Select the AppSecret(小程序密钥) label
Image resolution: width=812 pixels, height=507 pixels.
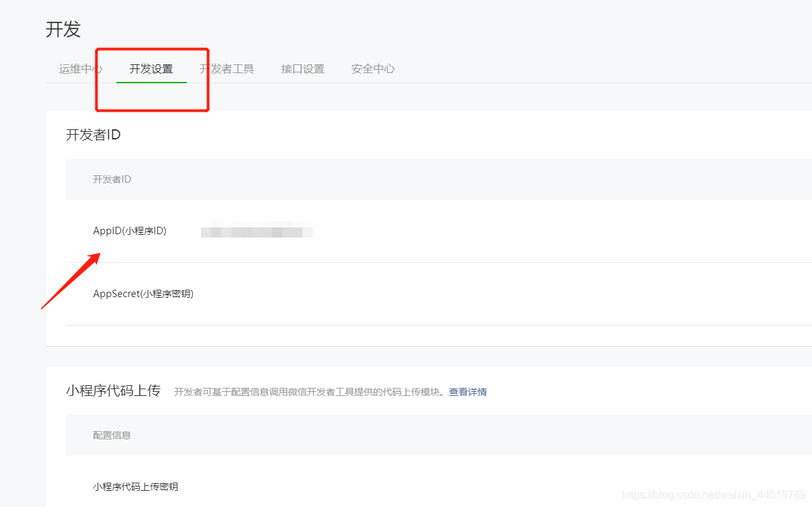[143, 293]
